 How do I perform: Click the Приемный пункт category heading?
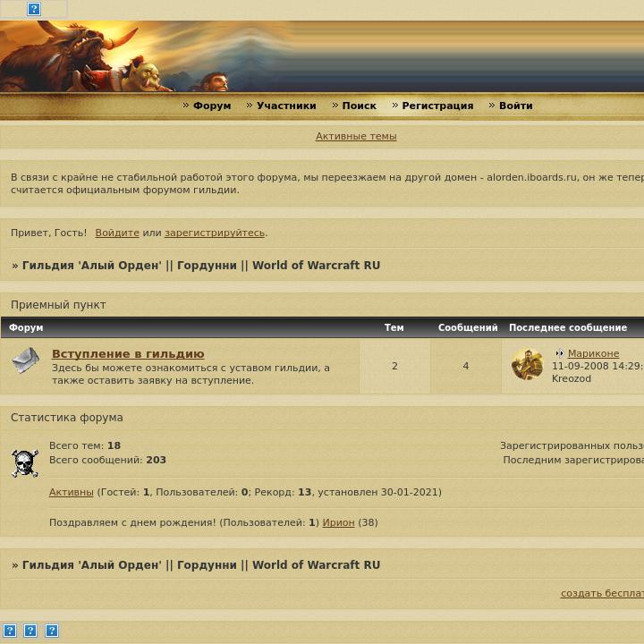pos(58,305)
